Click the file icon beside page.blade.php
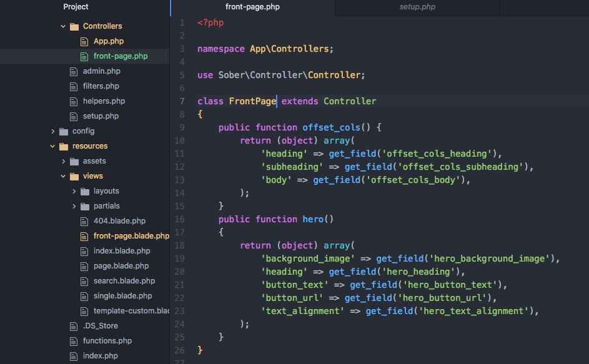589x364 pixels. pyautogui.click(x=84, y=267)
